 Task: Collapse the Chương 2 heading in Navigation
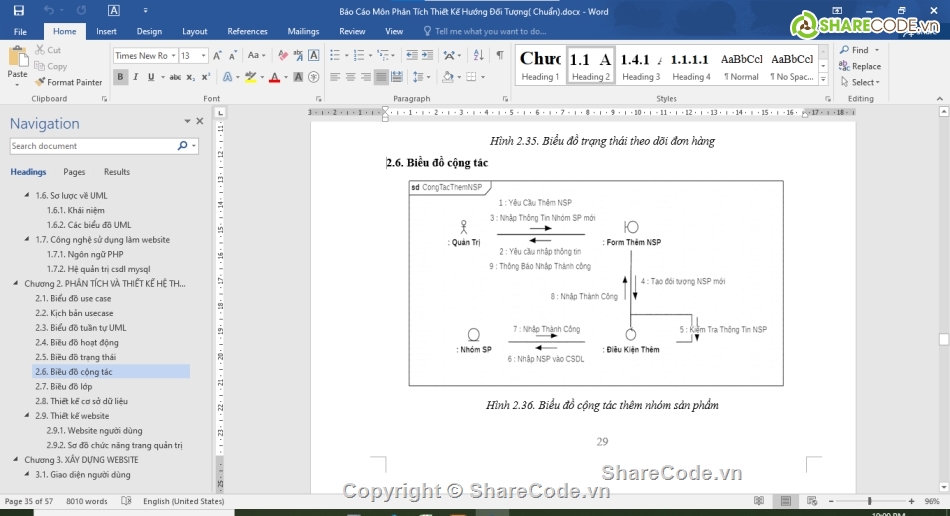point(16,284)
